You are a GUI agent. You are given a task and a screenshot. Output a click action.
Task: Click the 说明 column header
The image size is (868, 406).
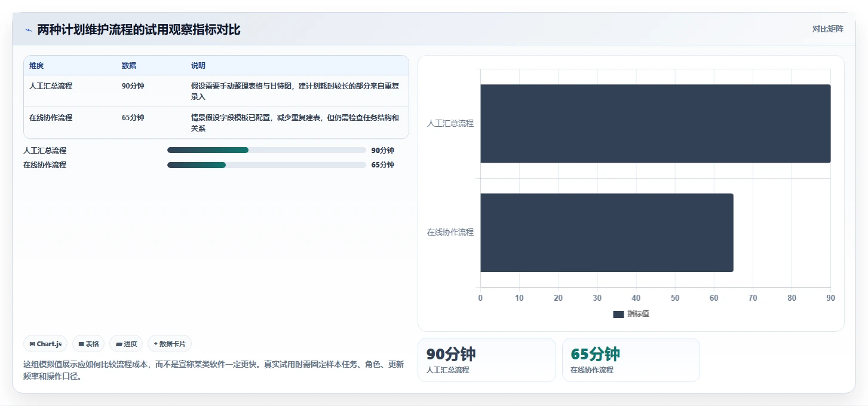pyautogui.click(x=198, y=66)
